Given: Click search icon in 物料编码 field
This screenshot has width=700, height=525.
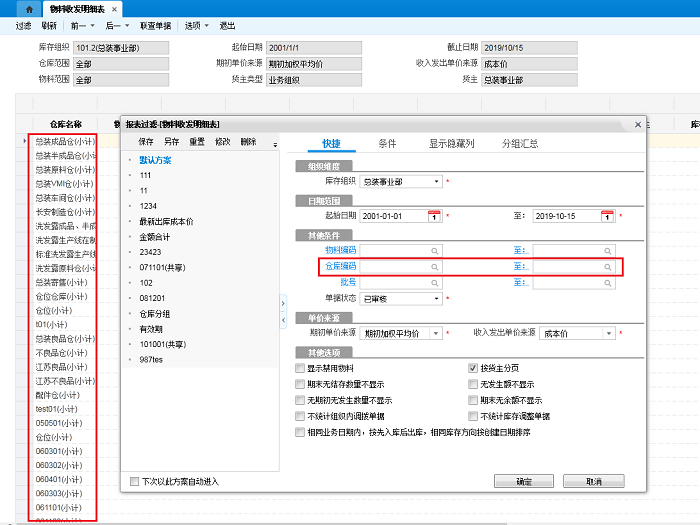Looking at the screenshot, I should point(434,251).
